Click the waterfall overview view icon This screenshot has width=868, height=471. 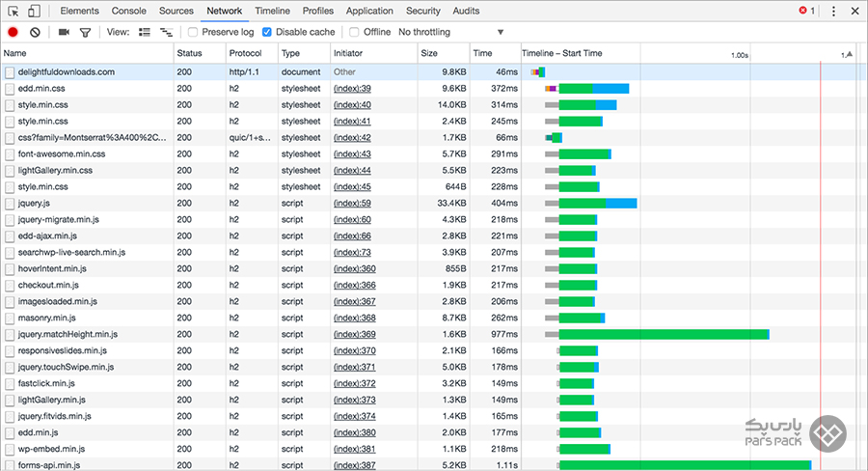pyautogui.click(x=166, y=32)
